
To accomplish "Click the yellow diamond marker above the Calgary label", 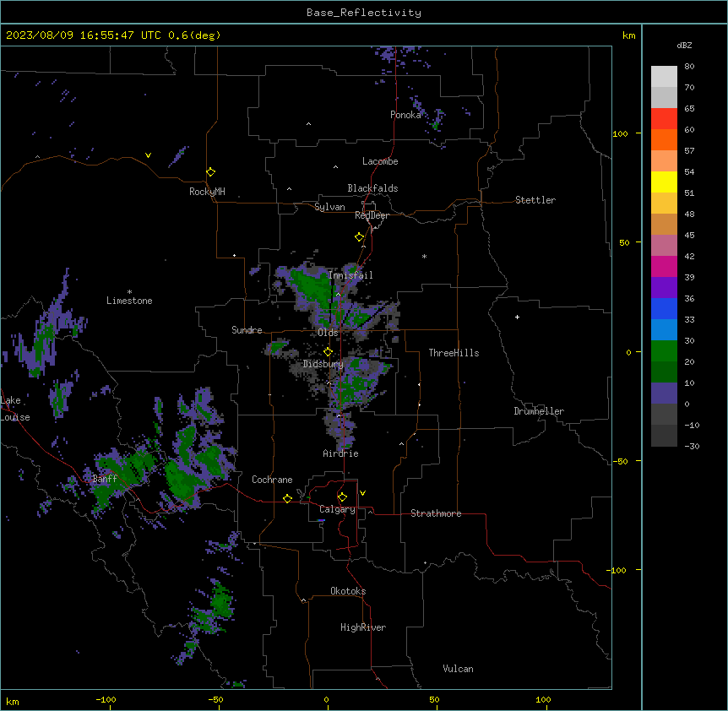I will 342,497.
